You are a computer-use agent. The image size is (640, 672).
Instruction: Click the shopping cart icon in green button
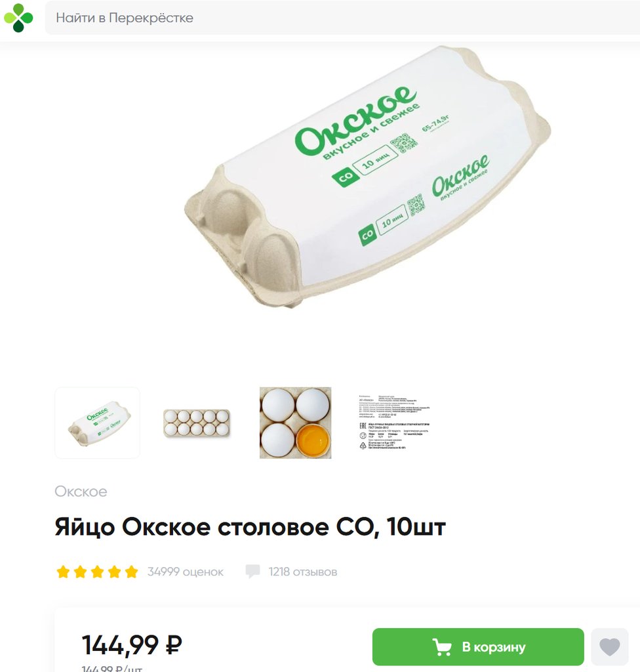442,647
